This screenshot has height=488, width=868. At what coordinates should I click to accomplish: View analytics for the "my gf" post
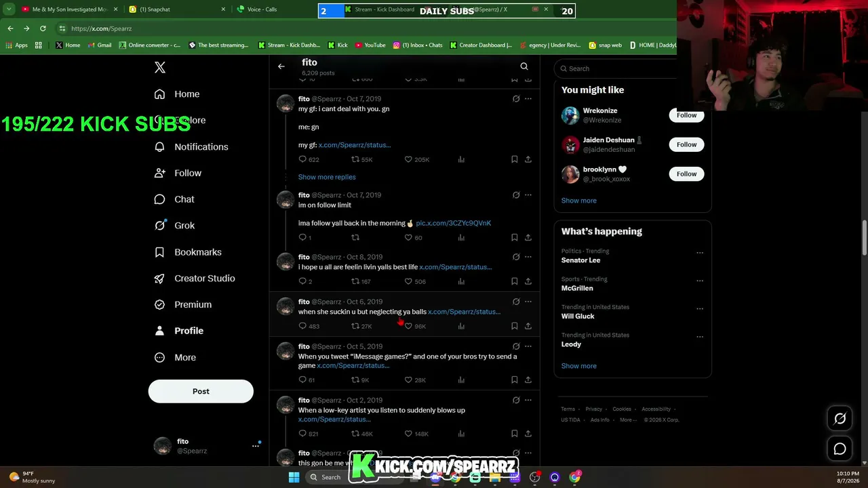click(x=461, y=159)
